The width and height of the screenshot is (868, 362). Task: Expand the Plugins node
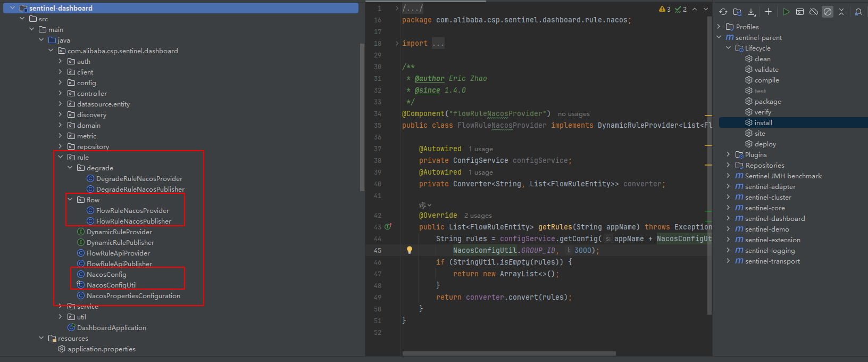(729, 154)
